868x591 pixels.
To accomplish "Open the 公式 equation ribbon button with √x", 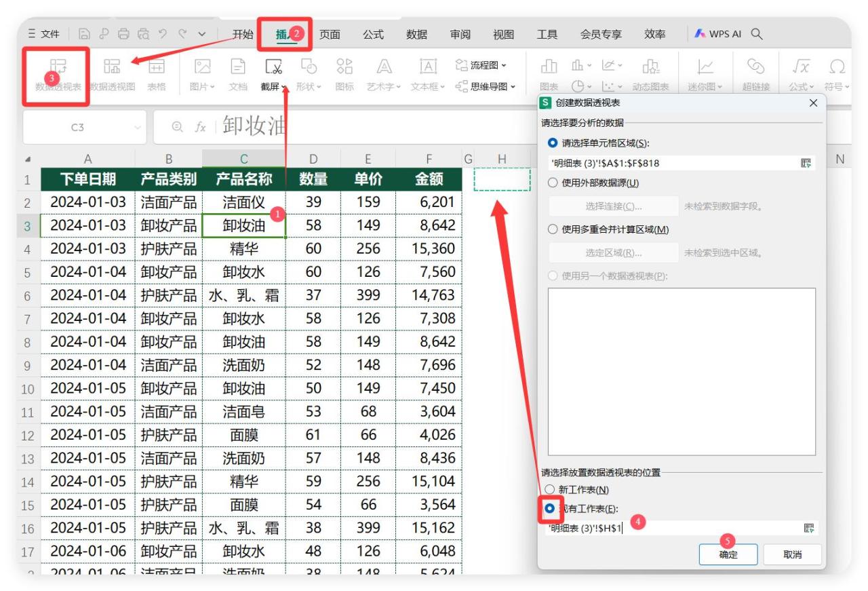I will point(801,73).
